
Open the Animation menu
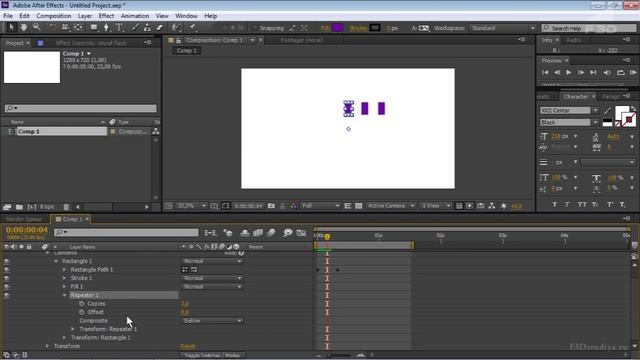[135, 16]
